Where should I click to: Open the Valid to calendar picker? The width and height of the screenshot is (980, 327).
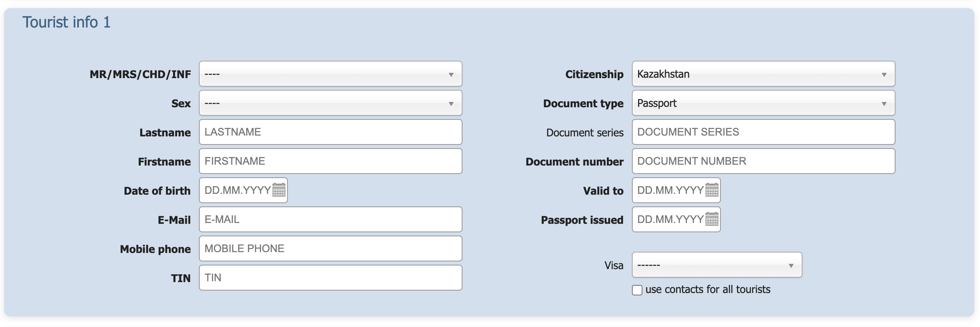click(x=712, y=190)
